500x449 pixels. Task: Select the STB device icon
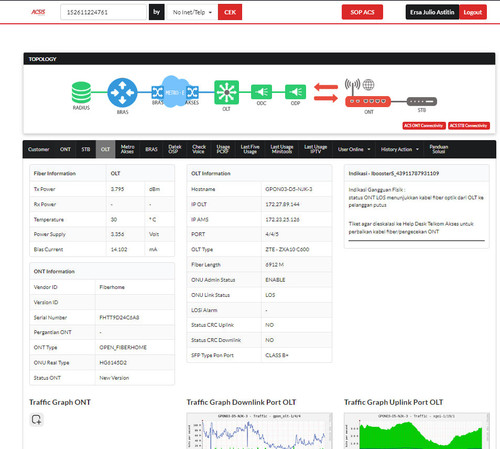pyautogui.click(x=422, y=101)
